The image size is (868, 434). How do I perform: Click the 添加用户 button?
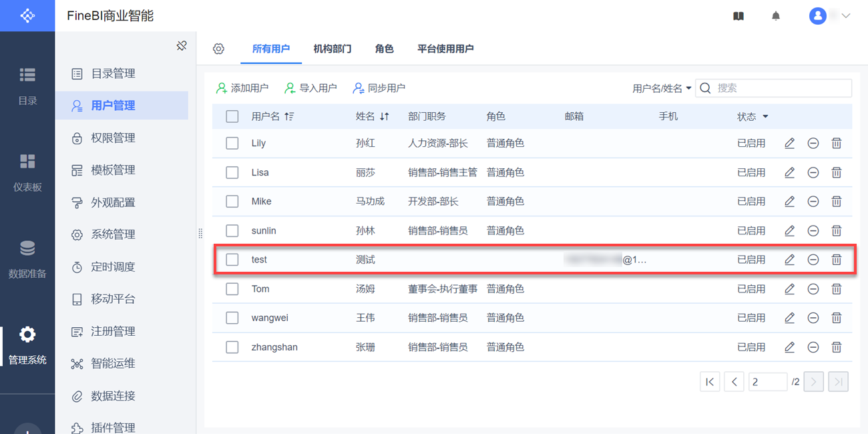coord(242,88)
